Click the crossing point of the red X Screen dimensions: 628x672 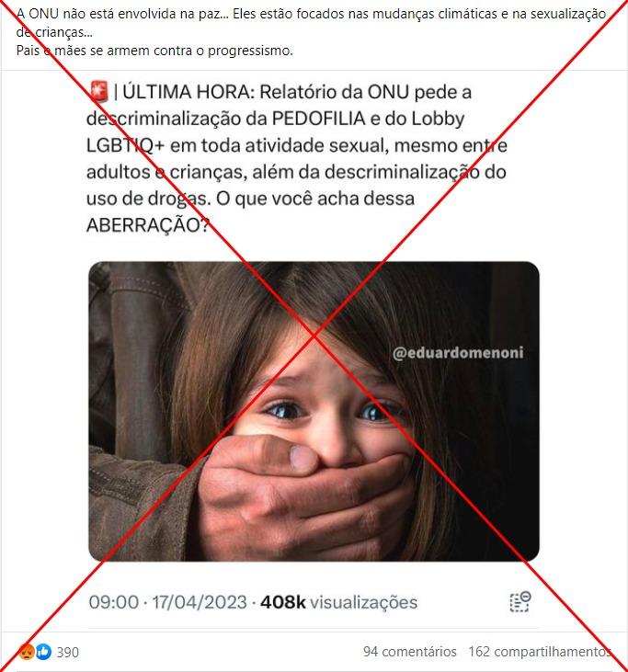click(315, 336)
